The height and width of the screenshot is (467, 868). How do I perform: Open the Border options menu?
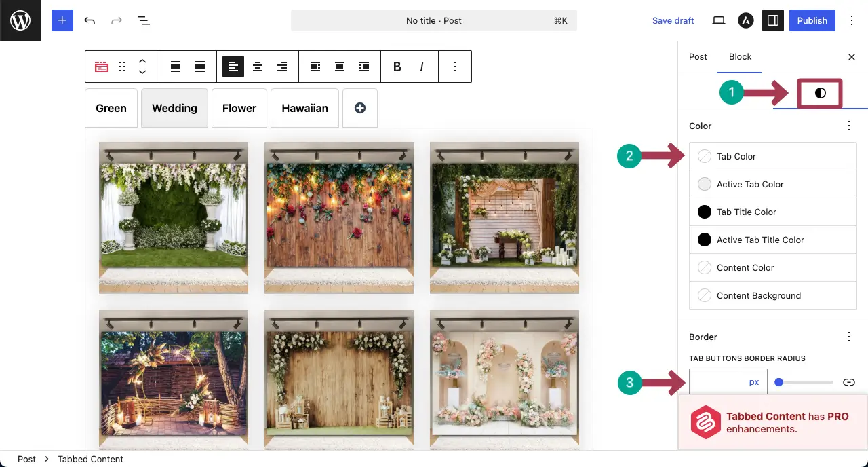[x=848, y=337]
